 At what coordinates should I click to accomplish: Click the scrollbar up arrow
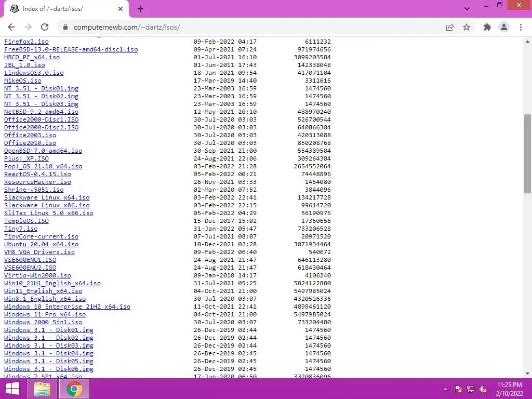click(528, 42)
